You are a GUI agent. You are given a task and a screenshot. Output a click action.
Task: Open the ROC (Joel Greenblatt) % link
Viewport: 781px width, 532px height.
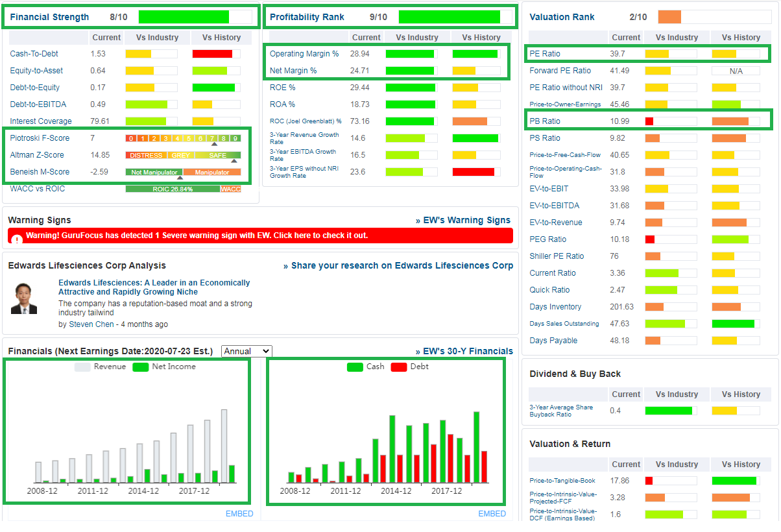coord(306,121)
